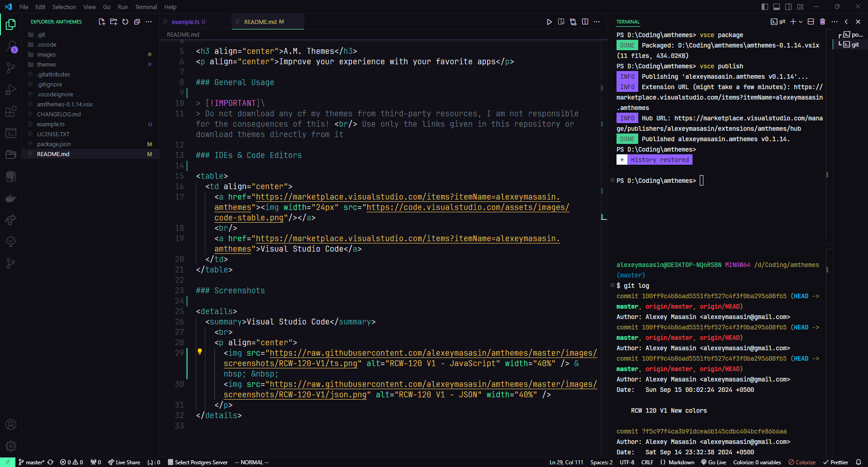
Task: Expand the .vscode folder
Action: click(90, 44)
